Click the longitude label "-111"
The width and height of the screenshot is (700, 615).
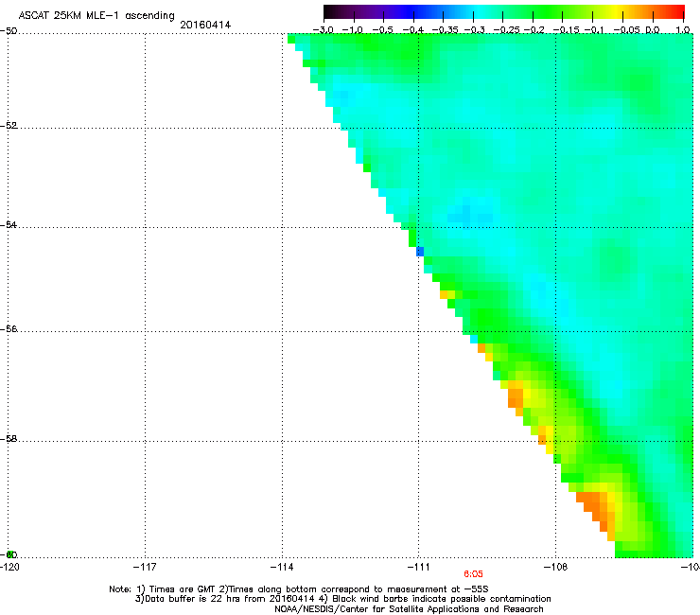click(419, 567)
